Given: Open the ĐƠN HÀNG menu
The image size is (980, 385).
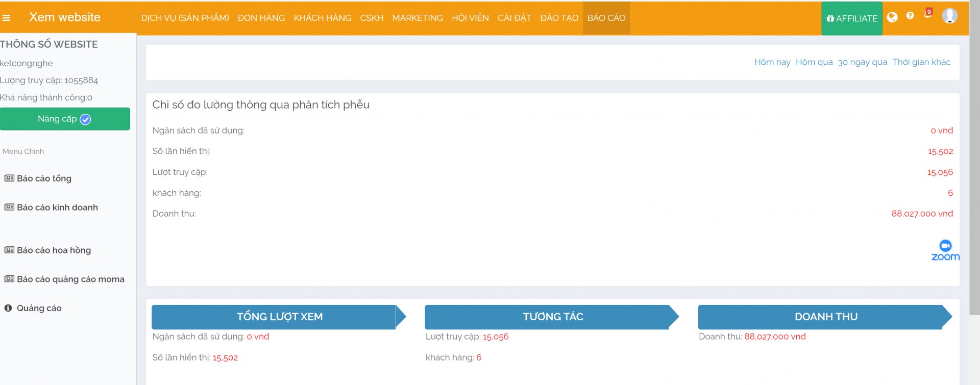Looking at the screenshot, I should tap(261, 18).
